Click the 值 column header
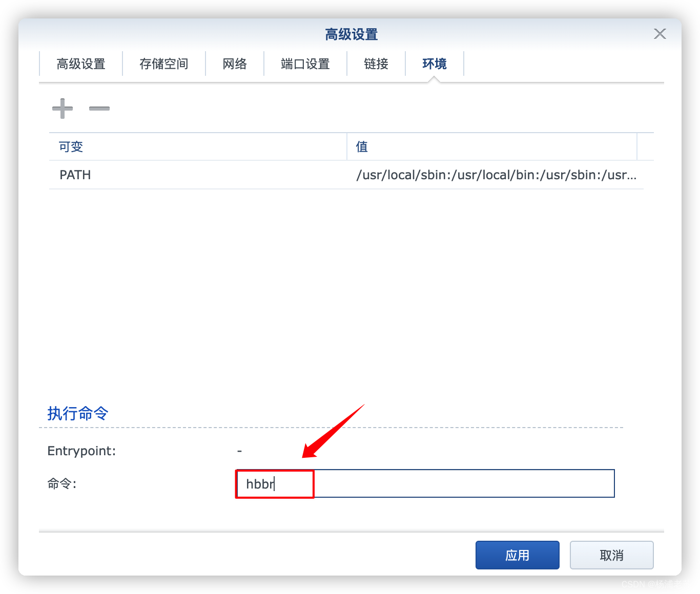 pyautogui.click(x=361, y=146)
